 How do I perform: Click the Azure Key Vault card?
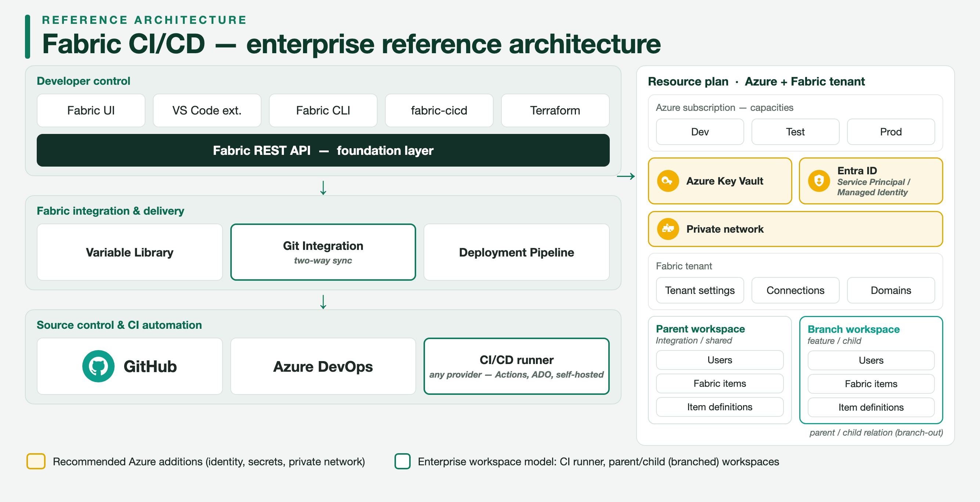720,181
